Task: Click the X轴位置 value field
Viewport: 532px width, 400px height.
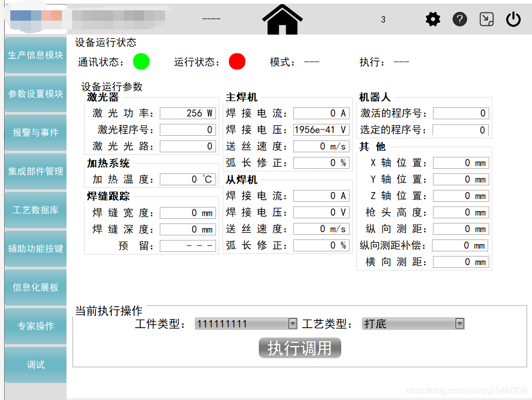Action: tap(461, 163)
